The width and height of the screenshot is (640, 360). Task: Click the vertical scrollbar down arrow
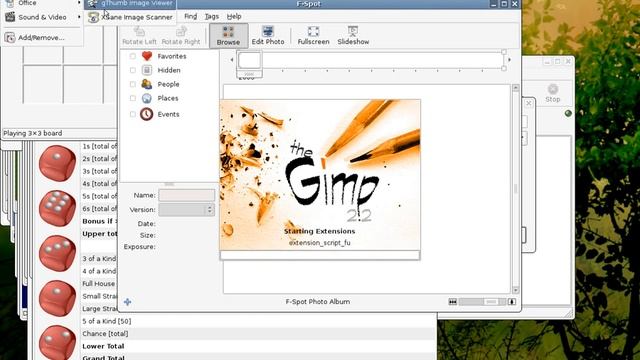point(516,290)
